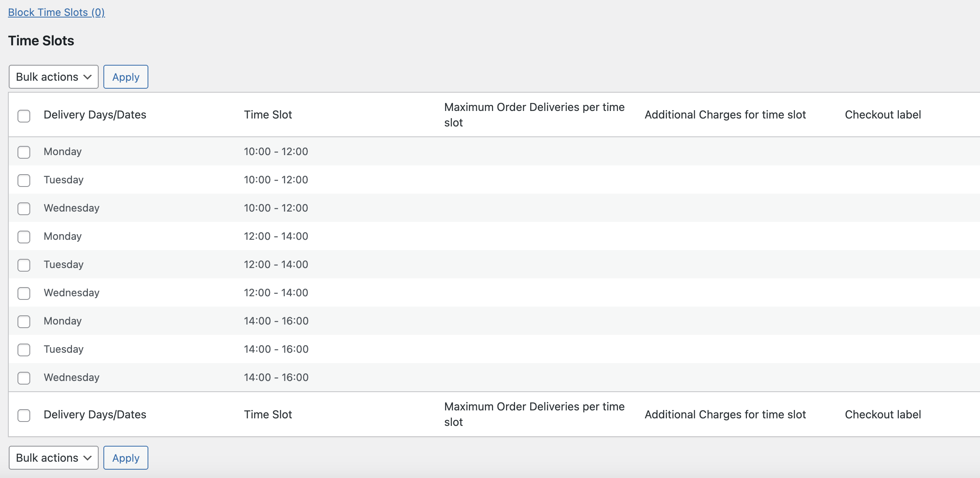Tick the Tuesday 14:00 - 16:00 row checkbox
Screen dimensions: 980x478
[x=24, y=350]
